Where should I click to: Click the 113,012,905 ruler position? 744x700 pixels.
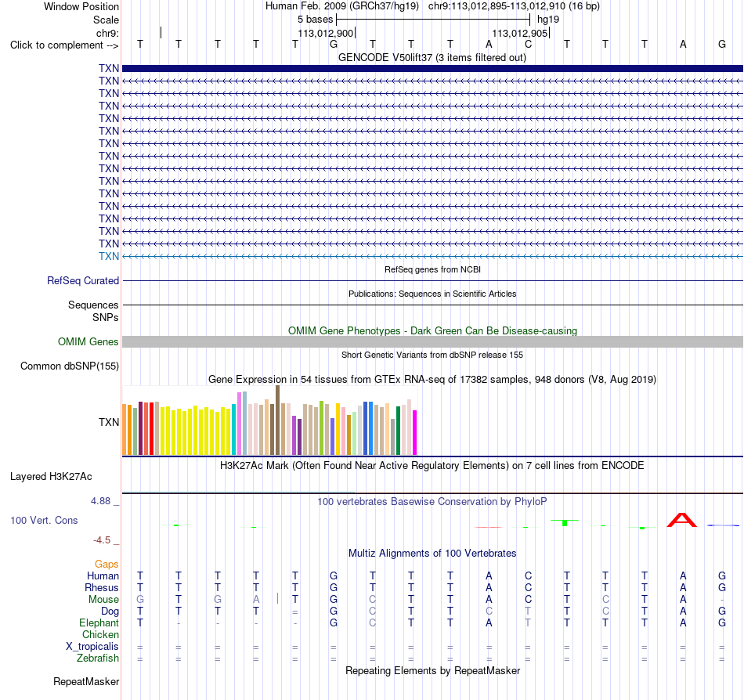pos(519,33)
